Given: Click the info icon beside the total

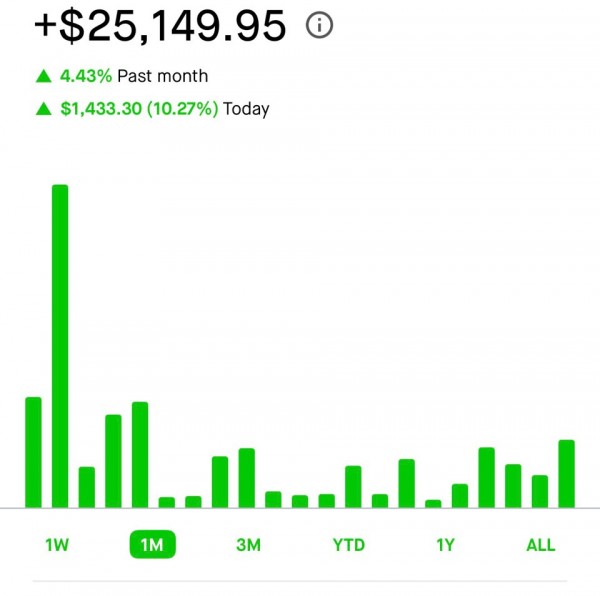Looking at the screenshot, I should pos(320,26).
